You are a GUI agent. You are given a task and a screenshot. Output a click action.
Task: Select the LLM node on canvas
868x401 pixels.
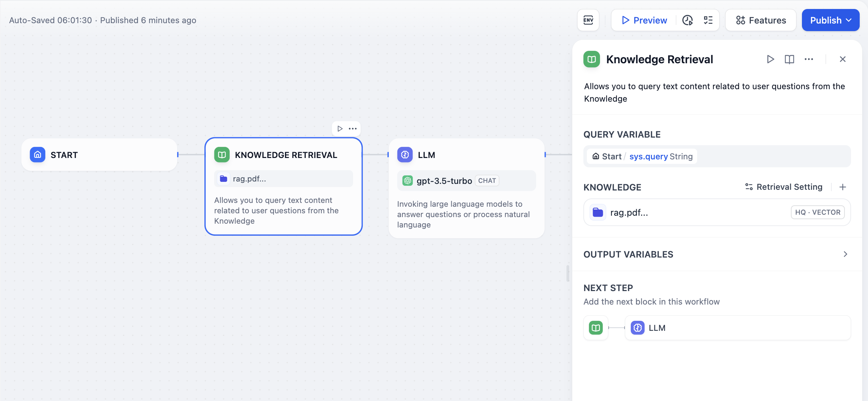point(466,155)
